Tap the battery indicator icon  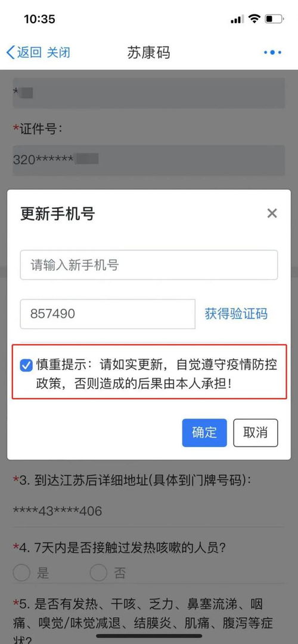274,19
